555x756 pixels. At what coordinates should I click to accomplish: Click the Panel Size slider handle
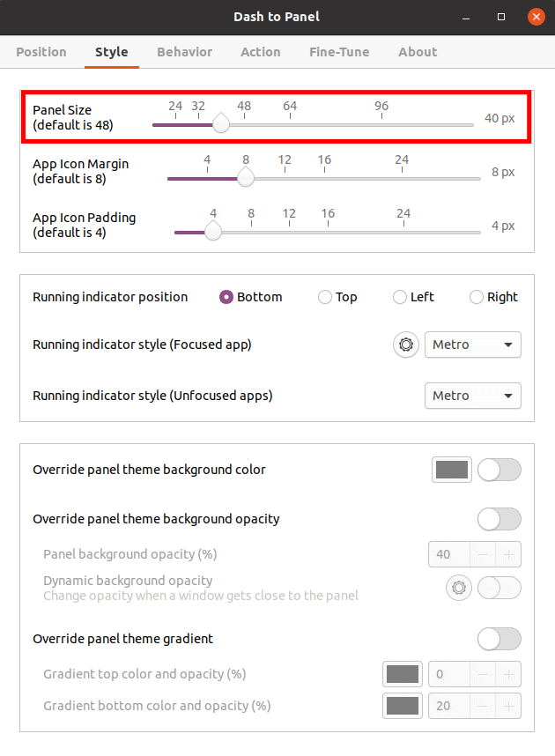[x=220, y=124]
